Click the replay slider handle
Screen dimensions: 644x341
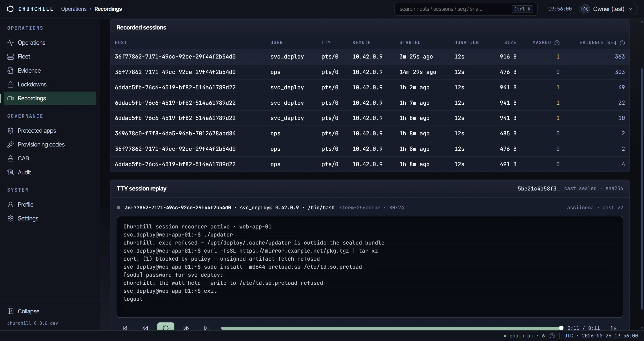561,328
